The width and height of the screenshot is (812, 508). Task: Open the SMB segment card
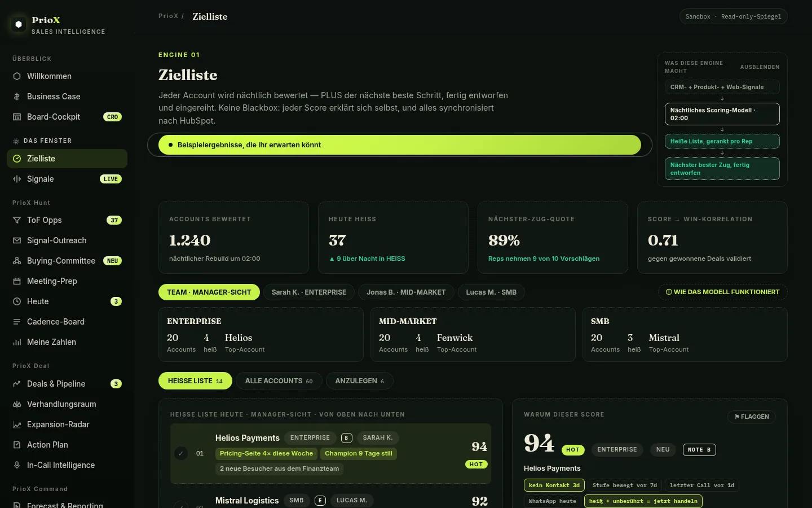[x=685, y=334]
